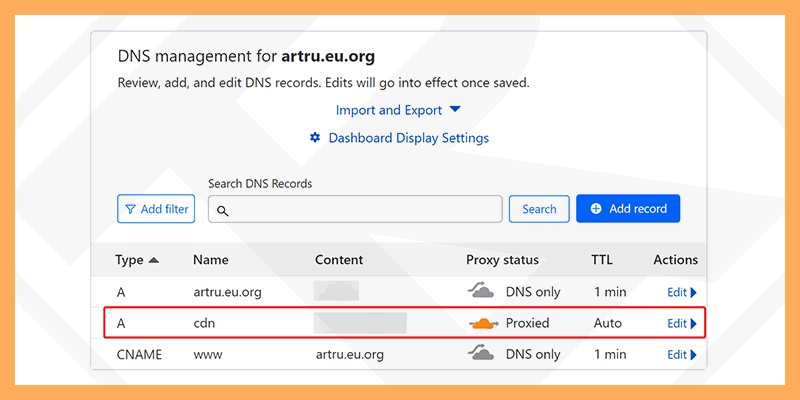Click the Add record button
The width and height of the screenshot is (800, 400).
[628, 209]
